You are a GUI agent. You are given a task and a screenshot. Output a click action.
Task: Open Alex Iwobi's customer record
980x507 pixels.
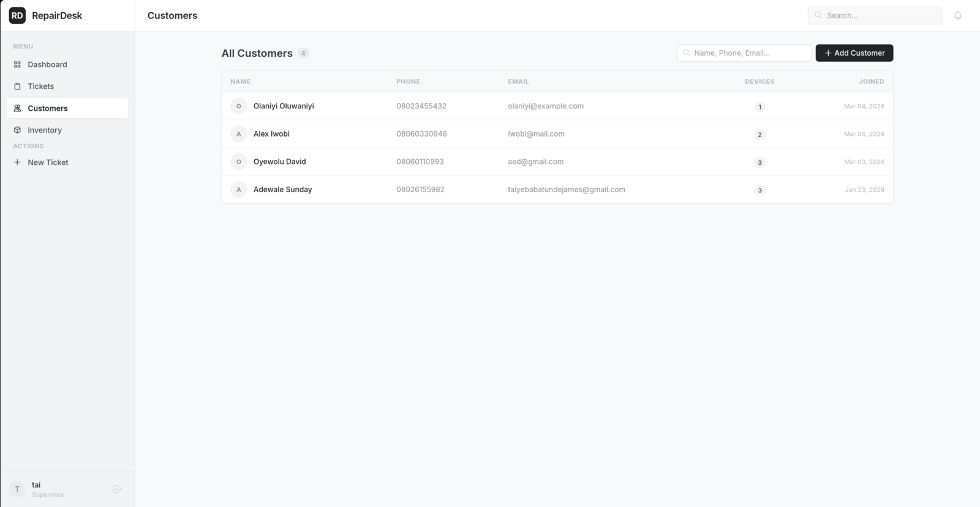pos(271,134)
